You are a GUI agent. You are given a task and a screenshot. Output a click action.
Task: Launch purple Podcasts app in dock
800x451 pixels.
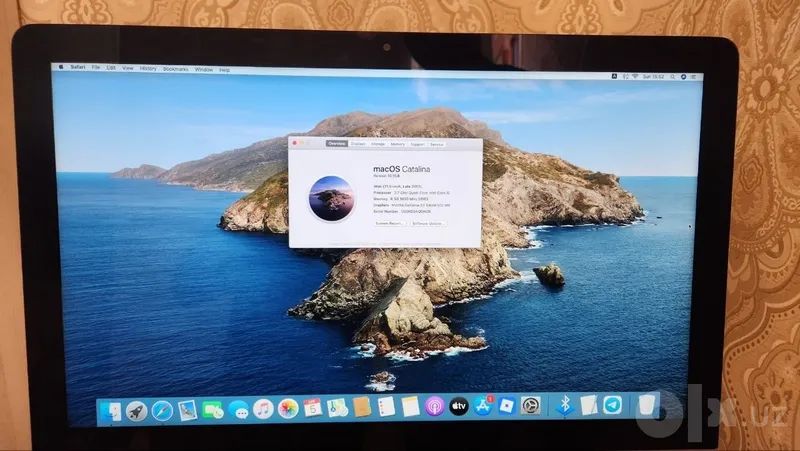(435, 406)
